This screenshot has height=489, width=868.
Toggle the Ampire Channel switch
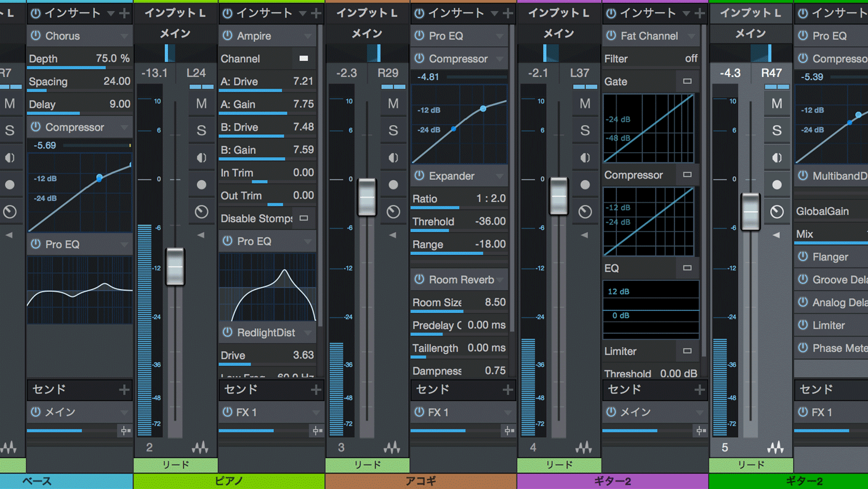(303, 59)
